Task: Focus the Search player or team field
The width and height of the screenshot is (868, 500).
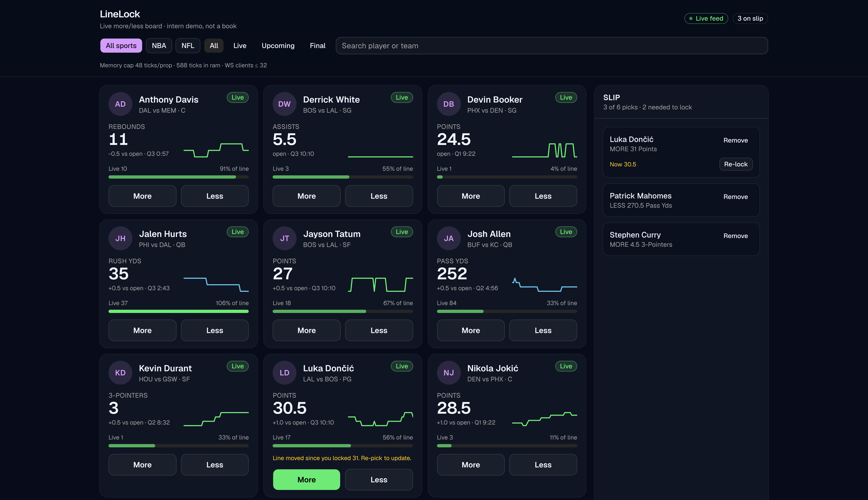Action: pos(552,46)
